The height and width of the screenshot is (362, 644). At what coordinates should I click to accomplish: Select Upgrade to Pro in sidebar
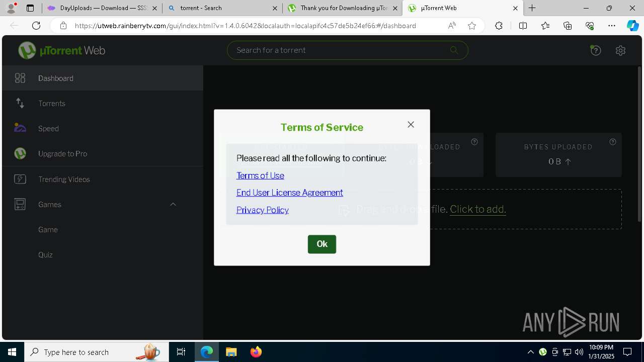tap(103, 153)
